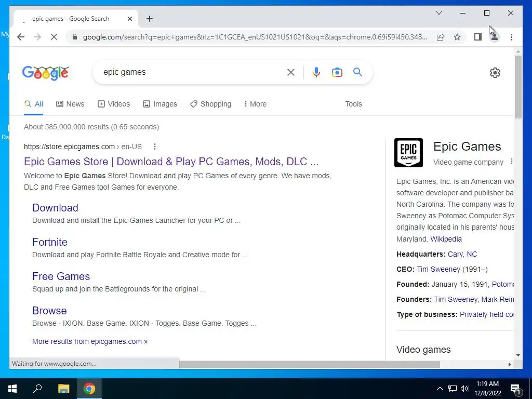This screenshot has height=399, width=532.
Task: Clear the search box text with X
Action: point(291,72)
